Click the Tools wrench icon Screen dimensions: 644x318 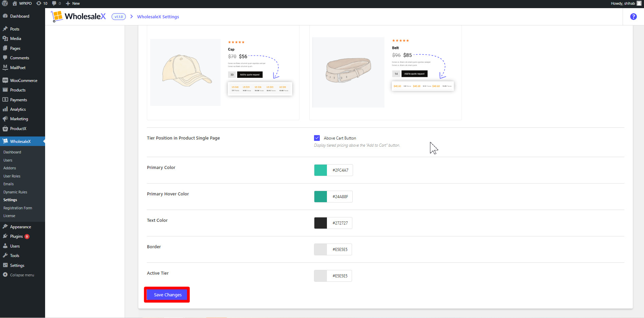click(x=5, y=255)
